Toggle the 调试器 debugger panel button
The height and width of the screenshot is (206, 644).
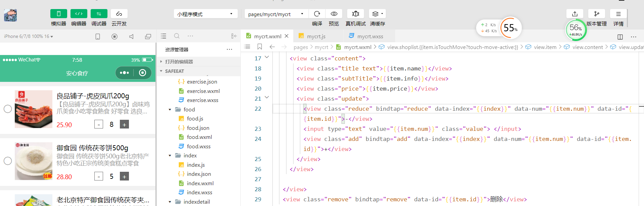click(99, 14)
